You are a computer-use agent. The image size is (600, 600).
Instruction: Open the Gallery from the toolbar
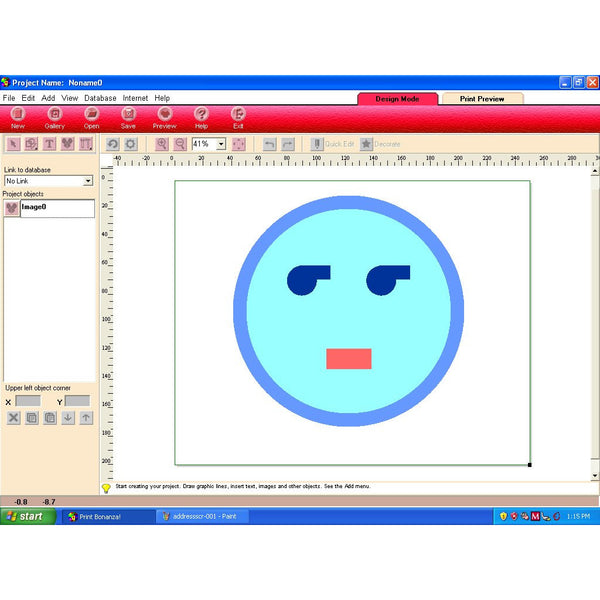(x=54, y=117)
